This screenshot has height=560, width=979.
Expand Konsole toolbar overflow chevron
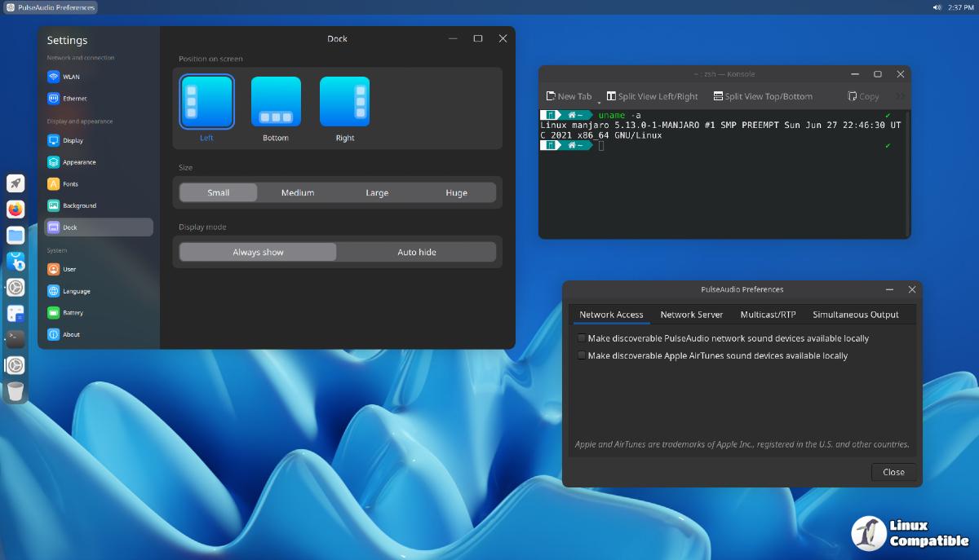pos(900,96)
